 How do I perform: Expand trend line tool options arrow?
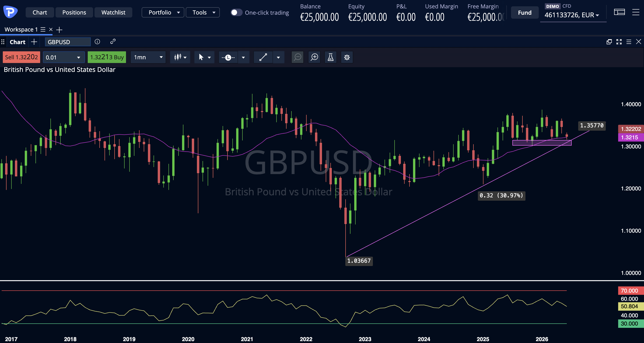278,57
